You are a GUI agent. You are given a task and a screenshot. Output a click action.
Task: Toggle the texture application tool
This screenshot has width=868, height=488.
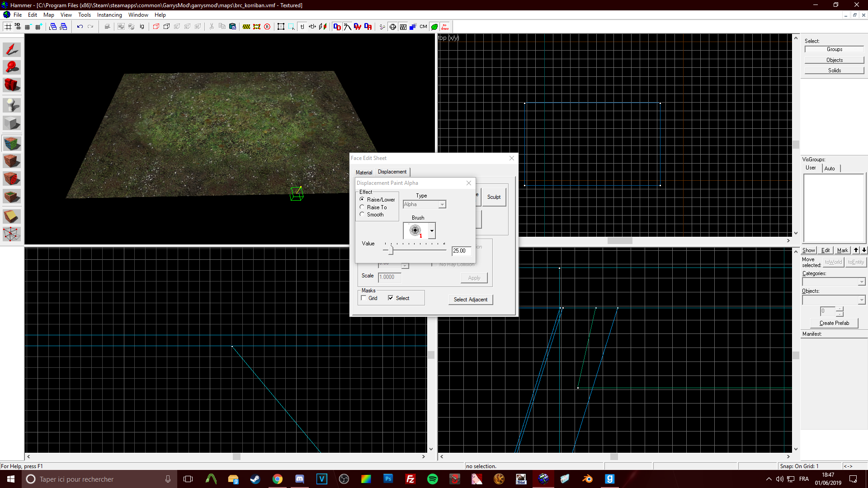(12, 144)
